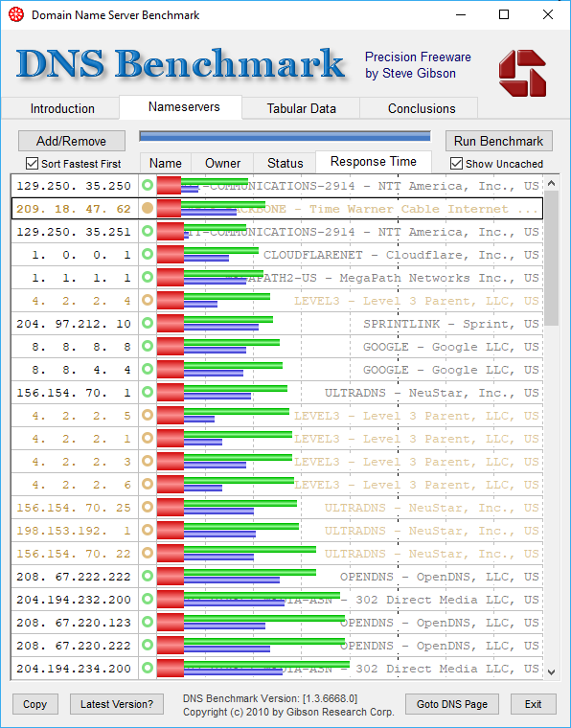Select the Response Time sub-tab
571x728 pixels.
[x=374, y=162]
